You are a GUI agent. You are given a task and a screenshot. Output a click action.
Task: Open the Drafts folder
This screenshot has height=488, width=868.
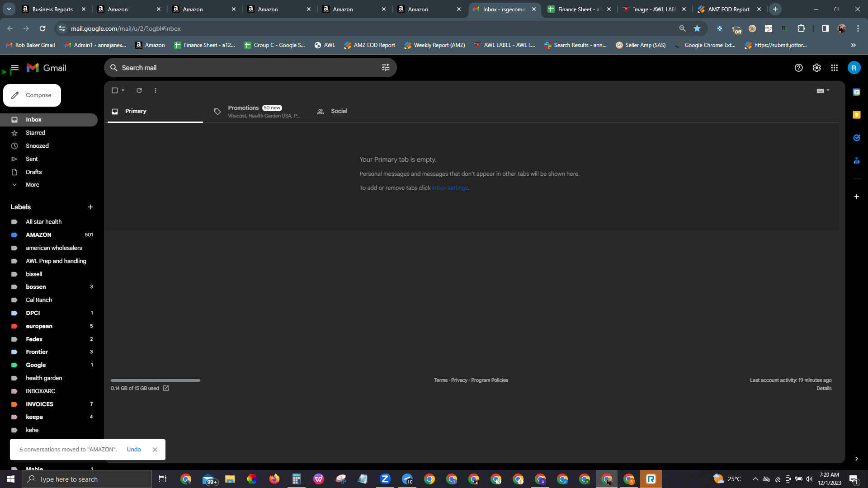49,172
